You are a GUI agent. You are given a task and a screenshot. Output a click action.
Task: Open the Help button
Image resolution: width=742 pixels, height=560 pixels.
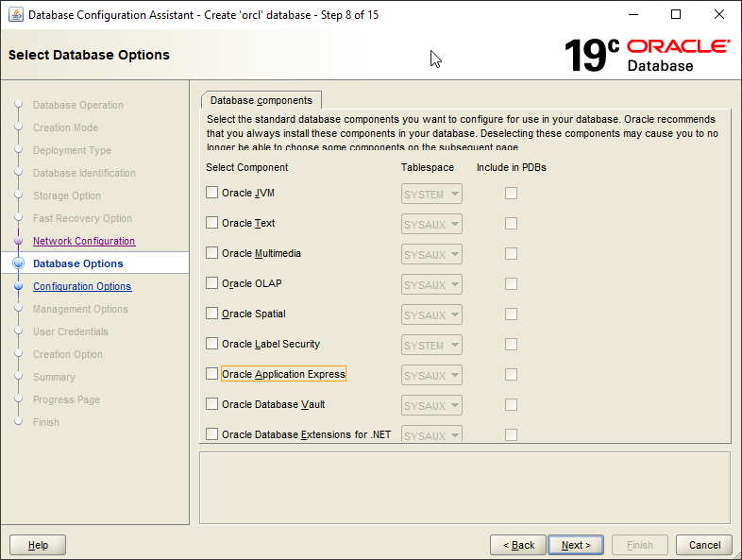pos(38,545)
